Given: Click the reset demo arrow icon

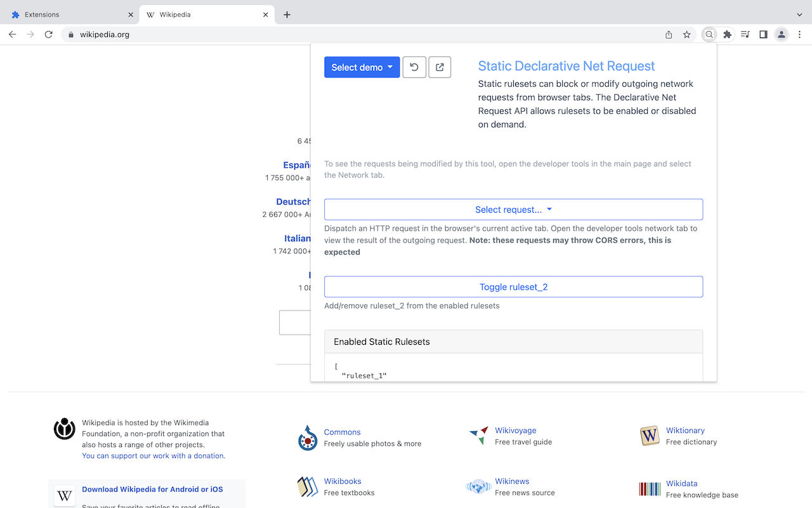Looking at the screenshot, I should pos(414,67).
